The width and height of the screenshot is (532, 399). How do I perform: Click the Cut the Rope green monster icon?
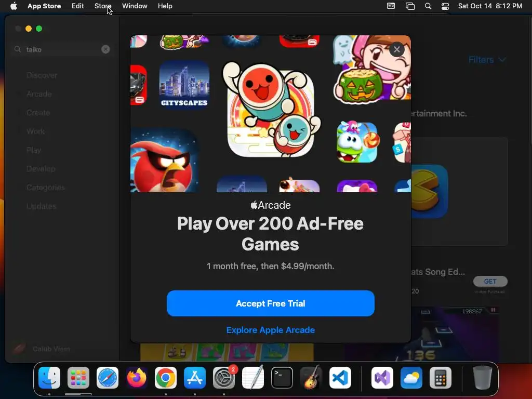(357, 142)
